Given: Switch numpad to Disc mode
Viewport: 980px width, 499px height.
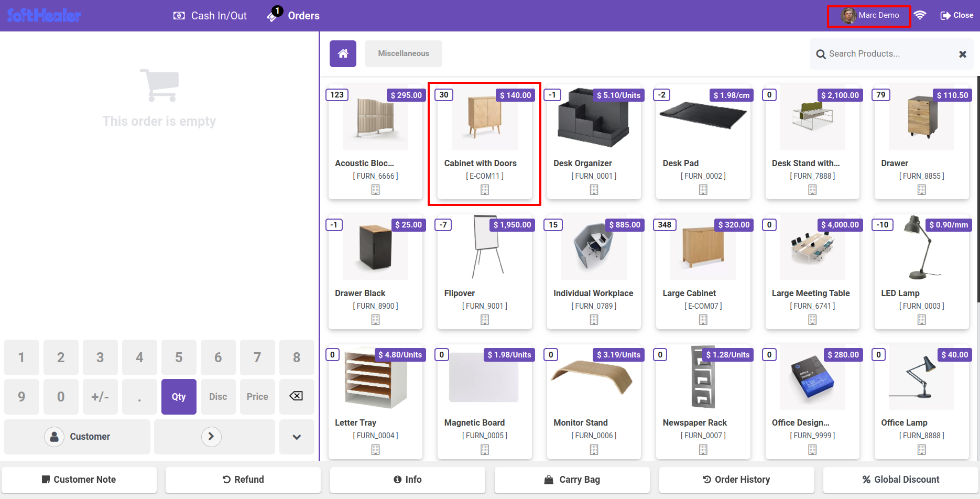Looking at the screenshot, I should (218, 397).
